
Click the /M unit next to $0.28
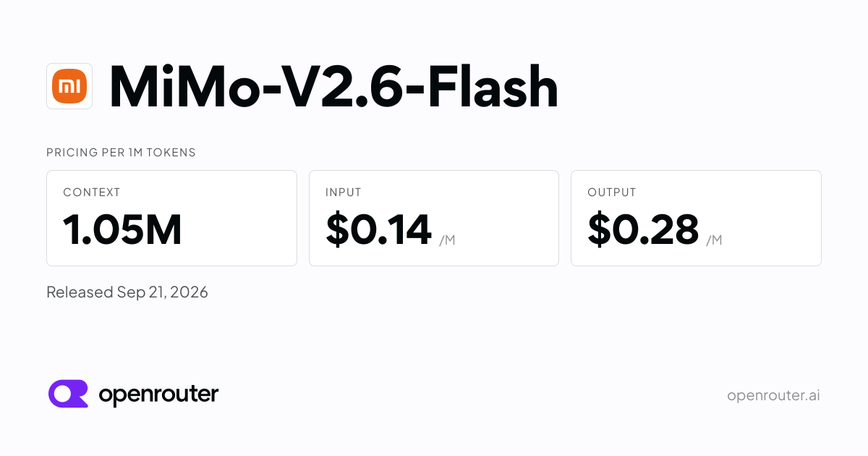pyautogui.click(x=714, y=240)
